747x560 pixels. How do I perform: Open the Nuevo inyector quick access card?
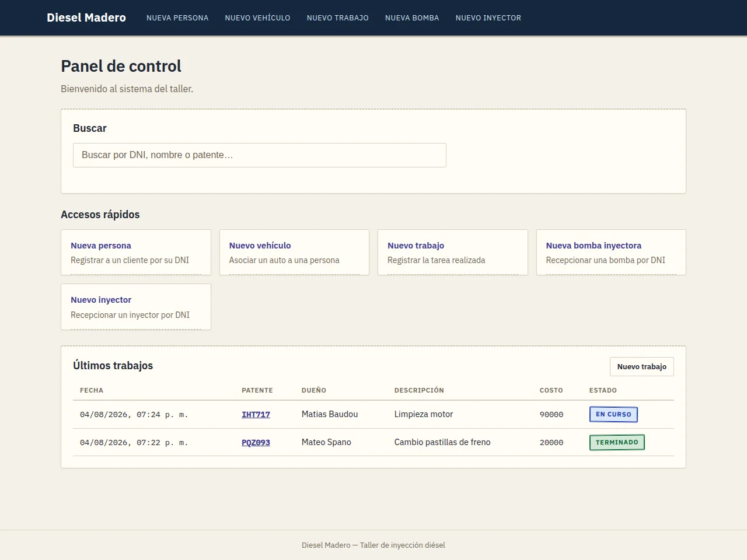[x=136, y=307]
